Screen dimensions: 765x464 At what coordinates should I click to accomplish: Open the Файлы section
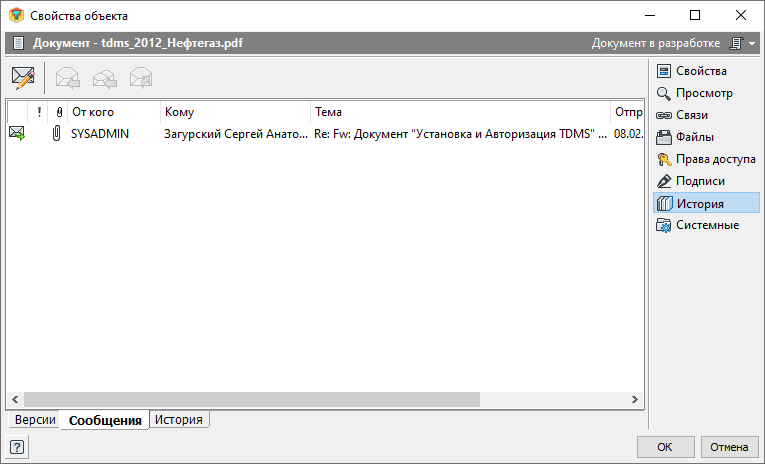click(x=694, y=137)
